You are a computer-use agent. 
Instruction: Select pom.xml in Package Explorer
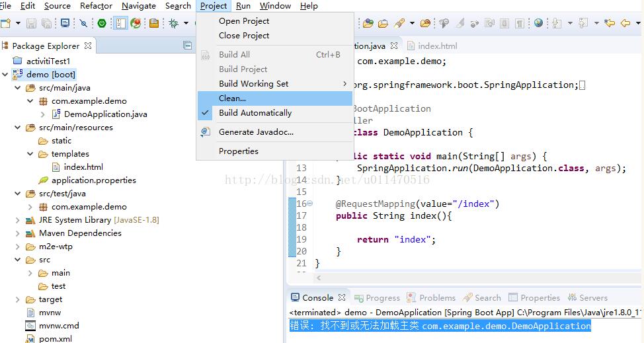[55, 338]
